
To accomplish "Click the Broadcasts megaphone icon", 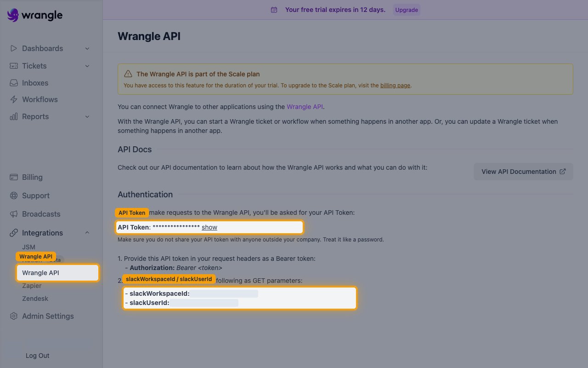I will [14, 214].
